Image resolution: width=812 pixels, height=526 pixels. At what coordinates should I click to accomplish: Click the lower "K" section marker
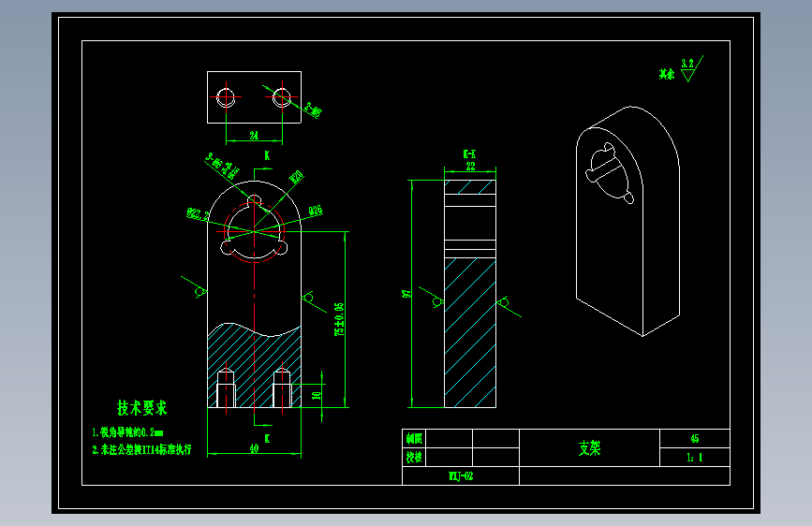267,439
